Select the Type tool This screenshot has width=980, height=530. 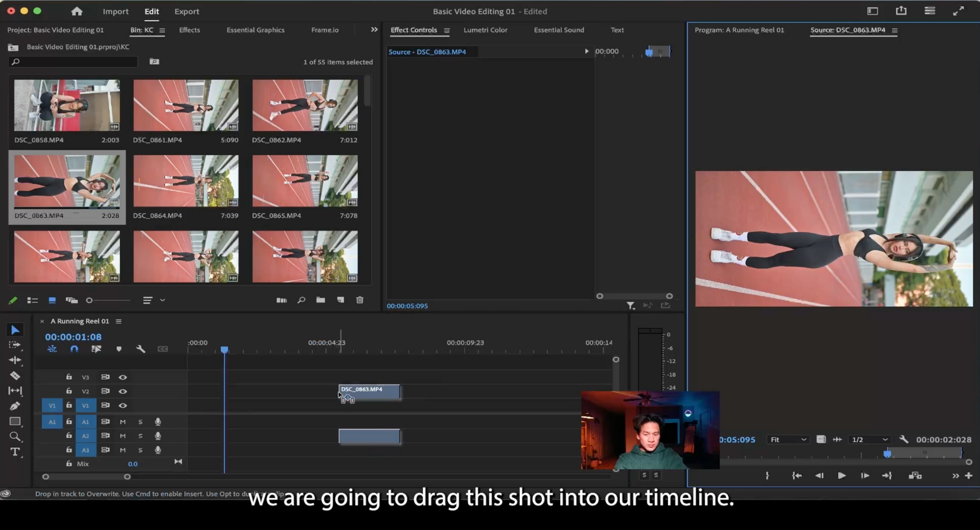pyautogui.click(x=15, y=452)
